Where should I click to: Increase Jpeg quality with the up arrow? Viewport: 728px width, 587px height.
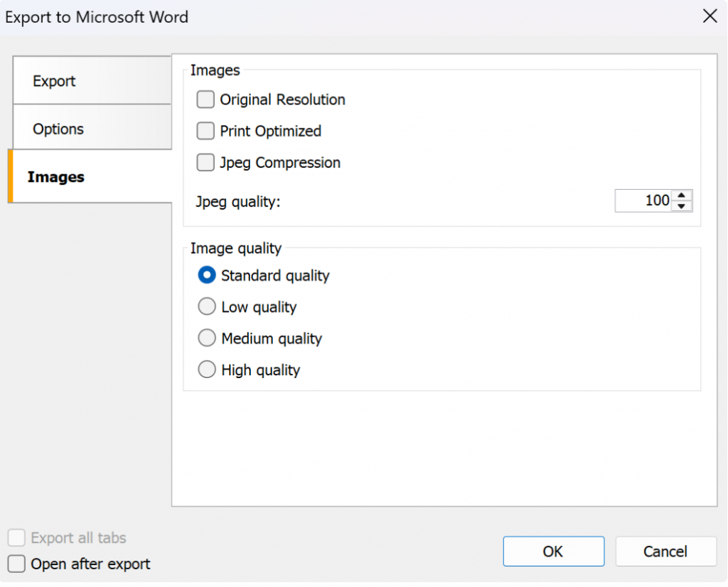(x=682, y=196)
